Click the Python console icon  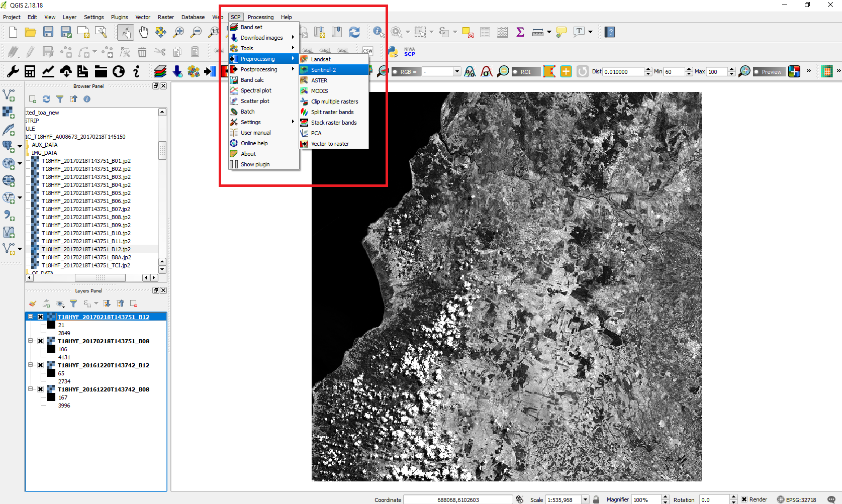click(393, 51)
